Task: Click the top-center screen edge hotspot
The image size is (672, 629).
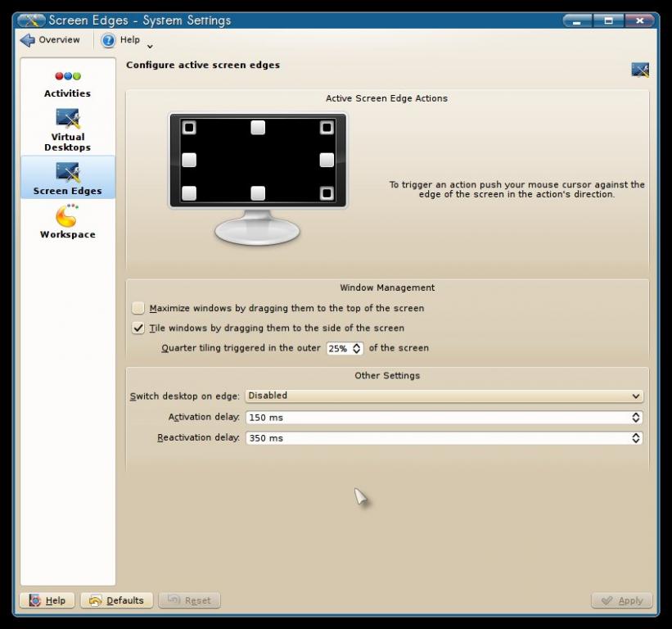Action: (x=258, y=128)
